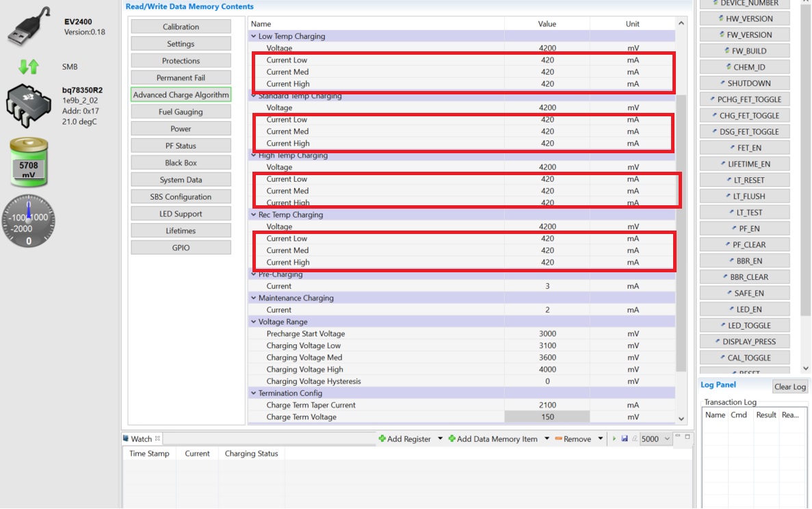
Task: Toggle the SAFE_EN command
Action: [x=745, y=293]
